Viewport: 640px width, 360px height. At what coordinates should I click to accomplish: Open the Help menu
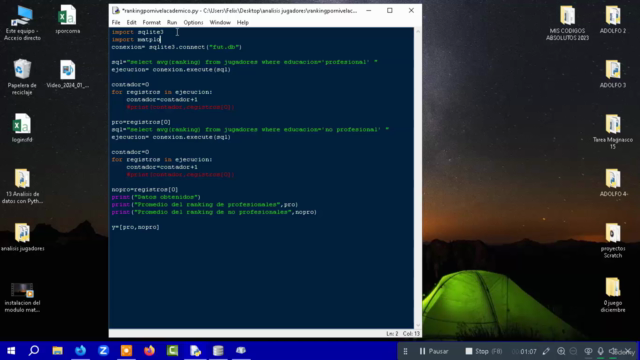pos(242,22)
